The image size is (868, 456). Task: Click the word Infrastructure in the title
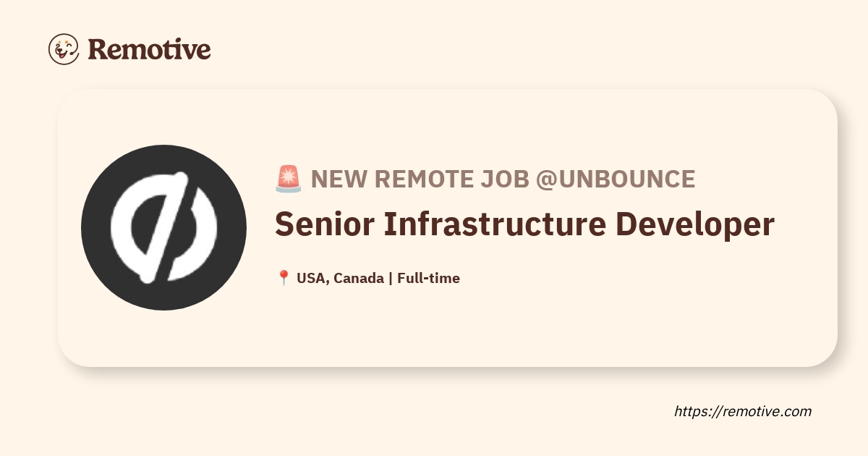[494, 225]
